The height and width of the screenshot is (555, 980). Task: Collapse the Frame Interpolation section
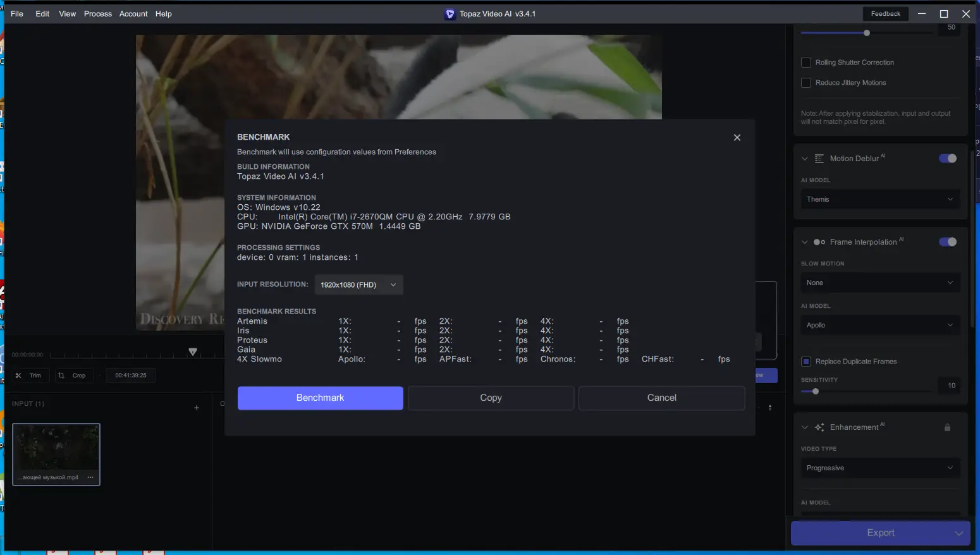(x=805, y=242)
